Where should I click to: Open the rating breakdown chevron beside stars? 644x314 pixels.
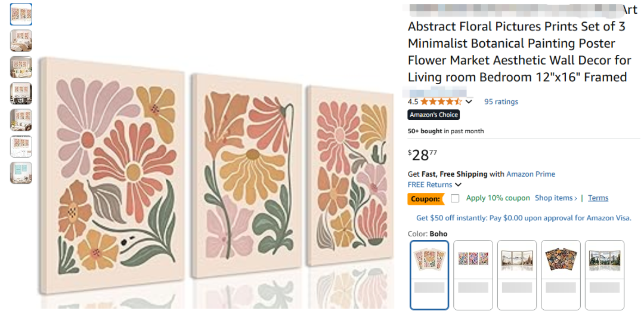(x=469, y=101)
